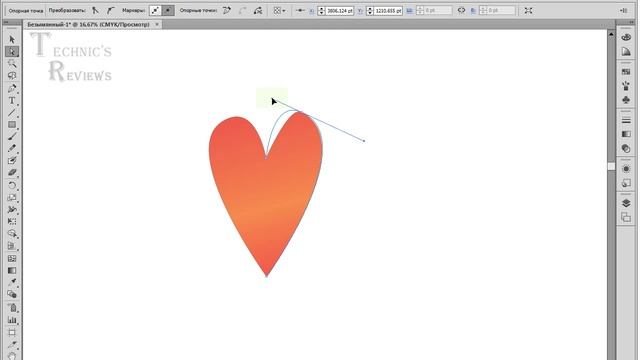Select the Direct Selection tool
Viewport: 640px width, 360px height.
click(12, 51)
